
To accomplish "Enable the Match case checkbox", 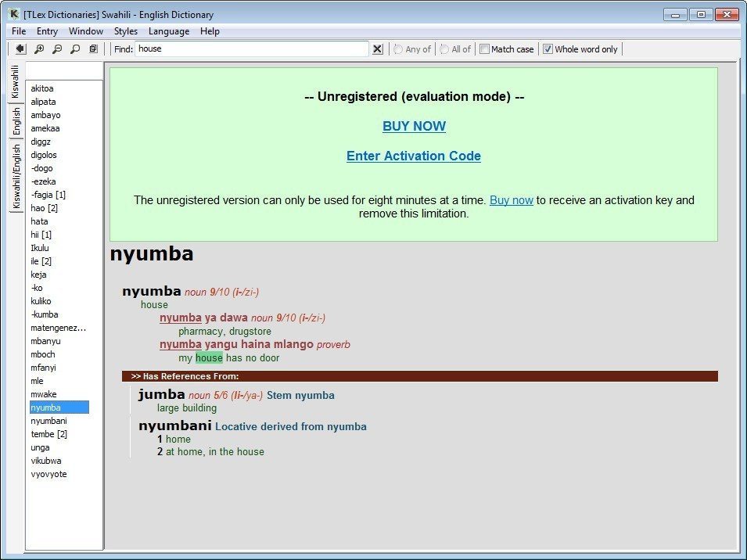I will pyautogui.click(x=483, y=48).
